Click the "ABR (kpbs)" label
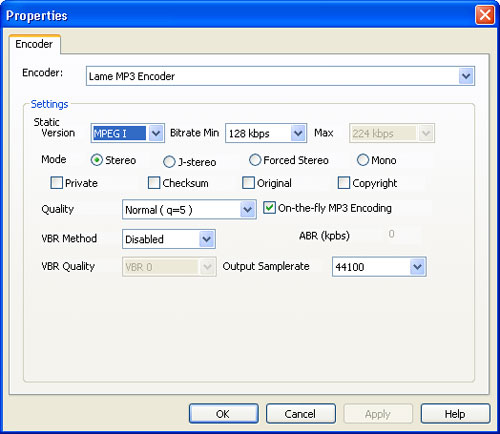500x434 pixels. pyautogui.click(x=324, y=236)
